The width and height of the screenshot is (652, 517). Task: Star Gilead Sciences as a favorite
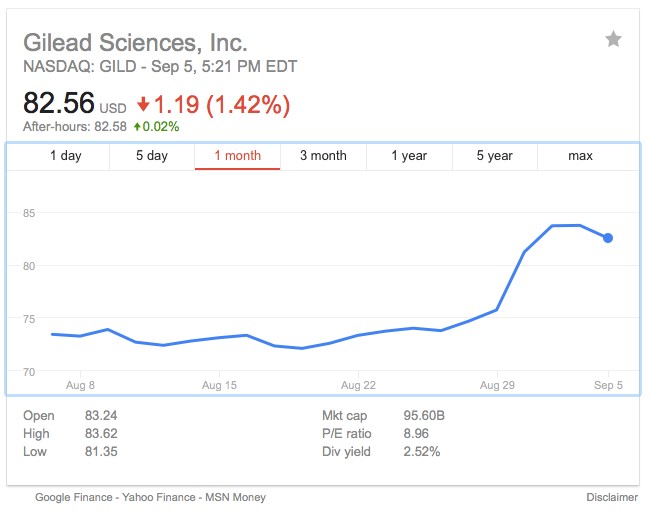point(613,39)
